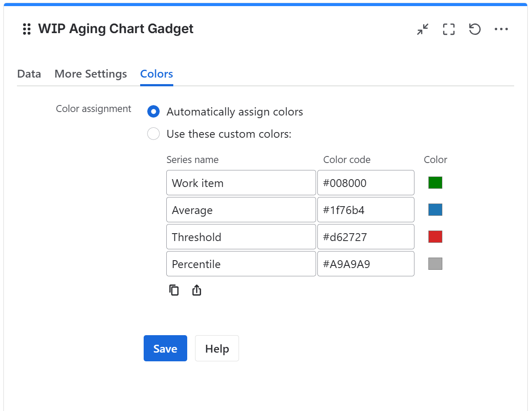The image size is (532, 411).
Task: Export the custom color settings
Action: pos(196,290)
